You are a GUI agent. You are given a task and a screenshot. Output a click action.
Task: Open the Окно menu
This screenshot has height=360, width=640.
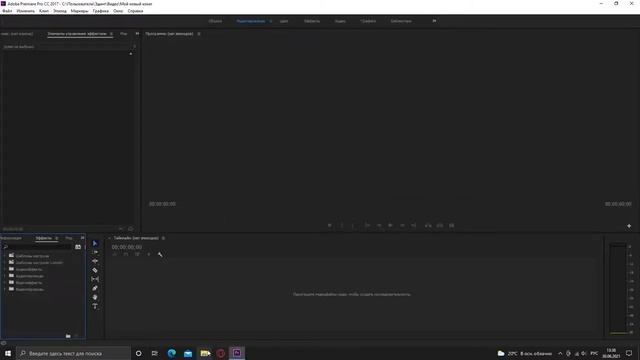coord(118,11)
